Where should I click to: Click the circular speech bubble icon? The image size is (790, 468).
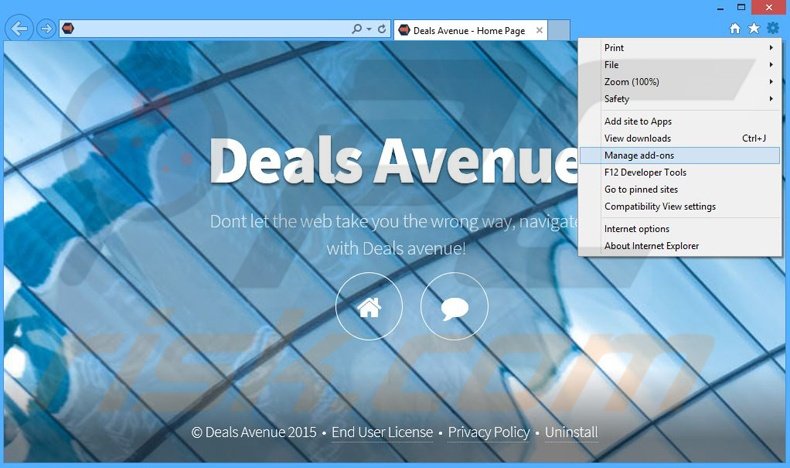(454, 306)
